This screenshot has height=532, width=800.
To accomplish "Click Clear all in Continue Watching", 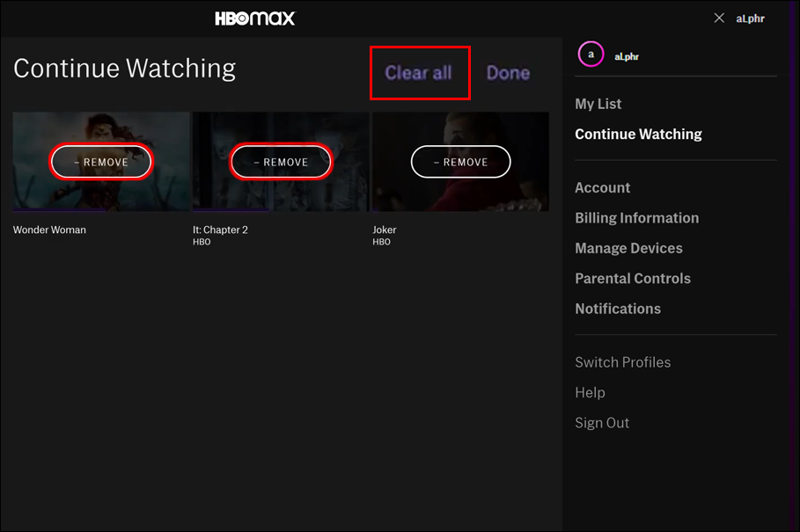I will click(418, 73).
